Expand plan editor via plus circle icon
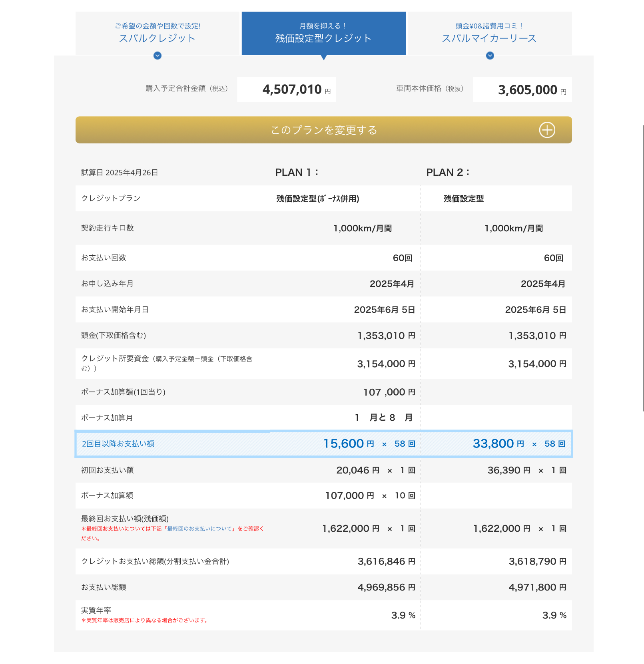The image size is (644, 664). click(x=547, y=130)
